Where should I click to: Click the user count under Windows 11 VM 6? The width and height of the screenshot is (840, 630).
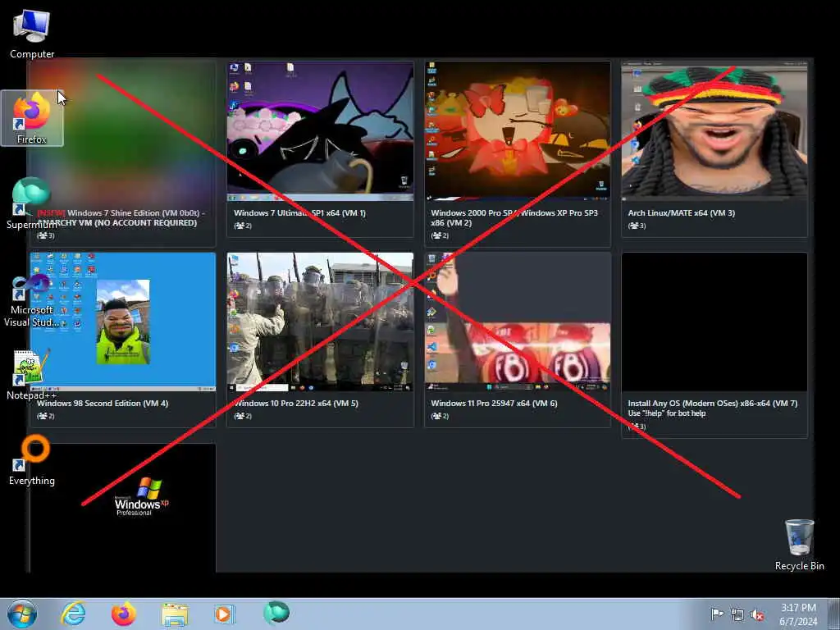[x=440, y=416]
